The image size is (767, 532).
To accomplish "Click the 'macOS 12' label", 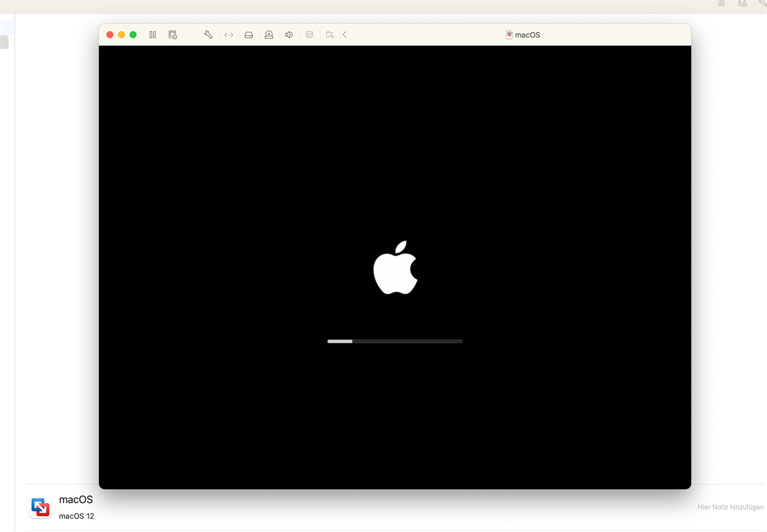I will coord(76,516).
